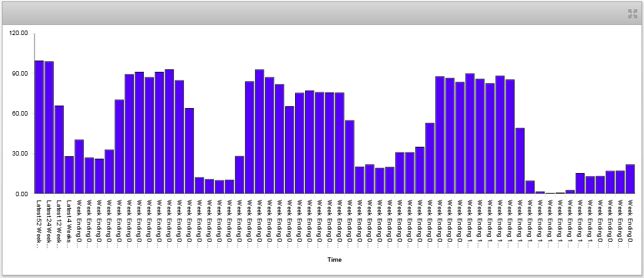The height and width of the screenshot is (278, 644).
Task: Select the 30.00 y-axis tick label
Action: [x=21, y=154]
